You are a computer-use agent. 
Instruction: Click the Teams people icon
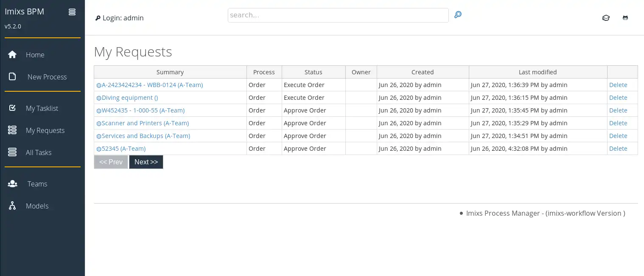12,184
